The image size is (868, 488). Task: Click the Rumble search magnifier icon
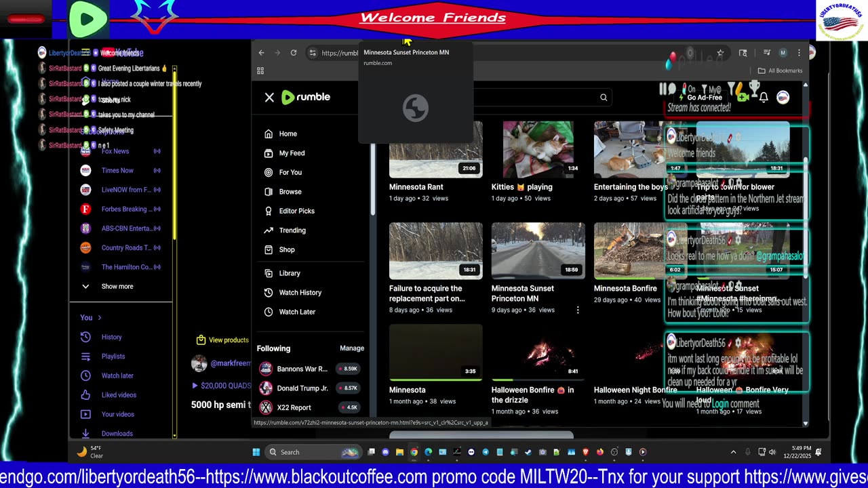[x=604, y=98]
